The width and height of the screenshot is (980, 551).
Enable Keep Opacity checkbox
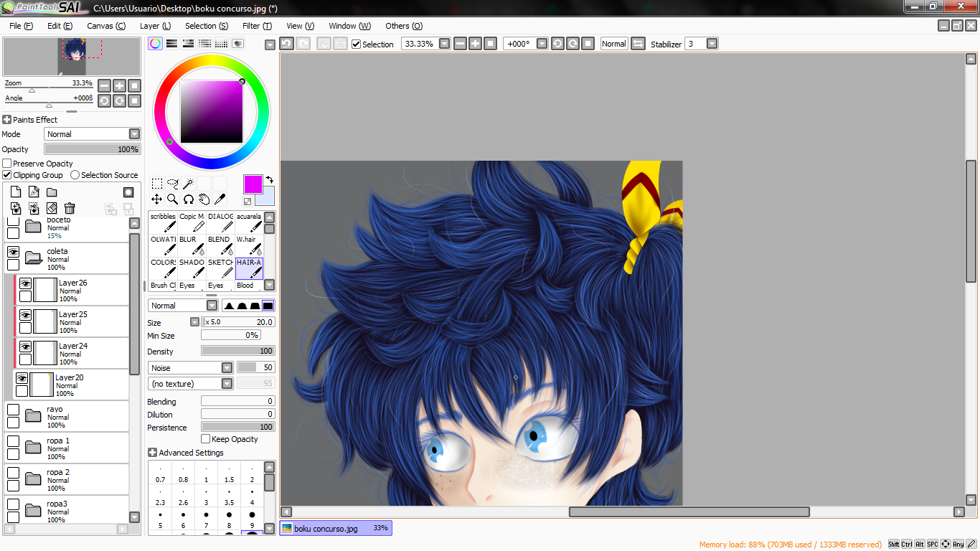[206, 439]
